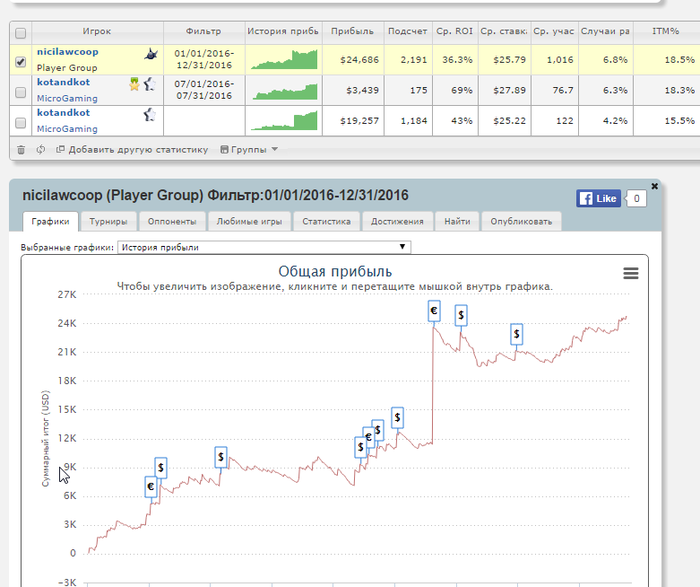Open the Любимые игры tab

tap(249, 221)
